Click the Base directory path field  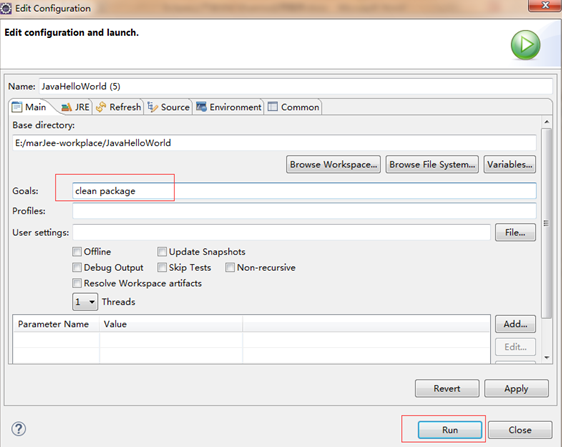click(x=274, y=143)
